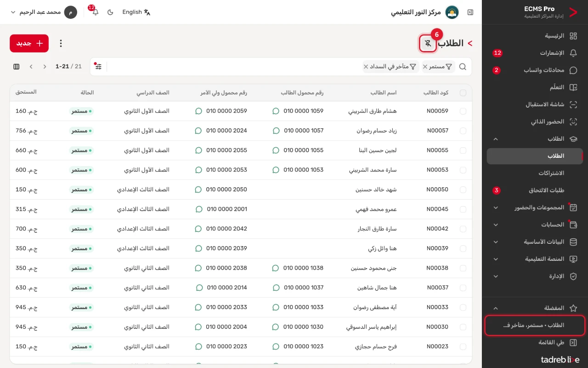Unpin the الطلاب view from favorites

tap(428, 43)
